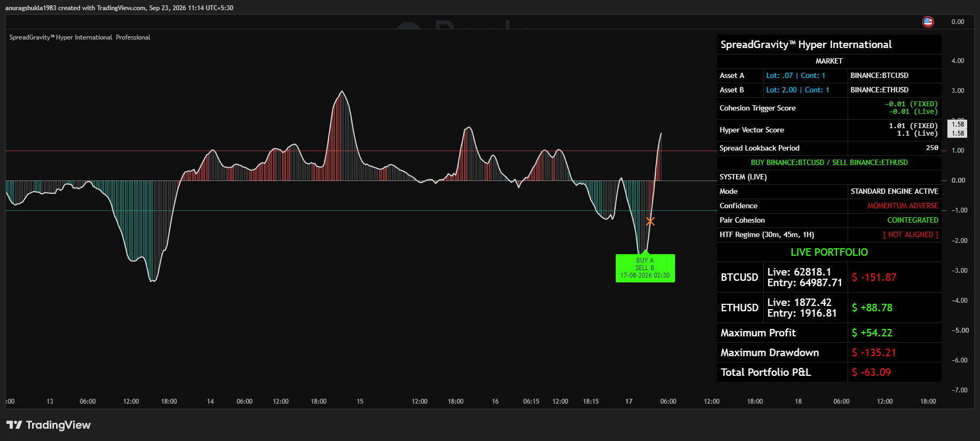Click the Spread Lookback Period label

point(759,148)
